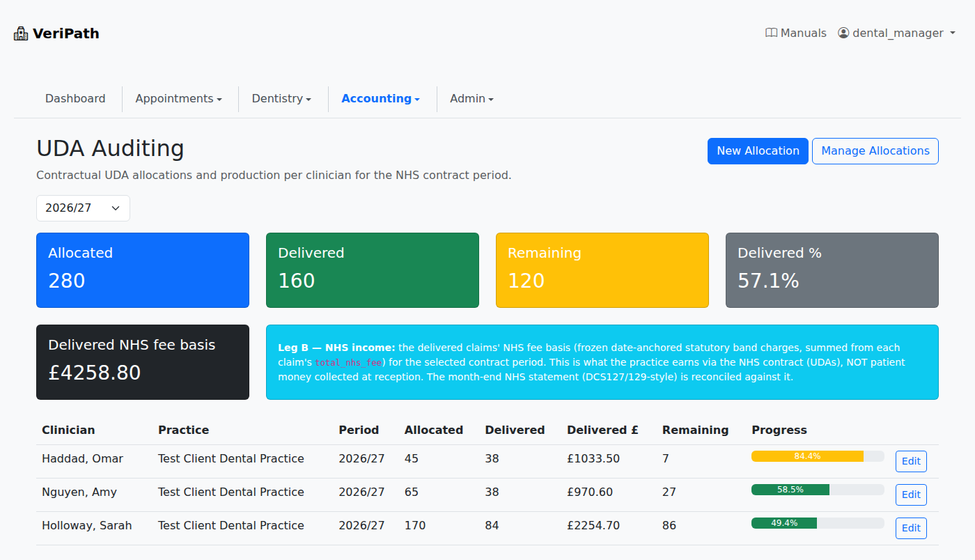The image size is (975, 560).
Task: Click the Delivered £ column header
Action: 602,430
